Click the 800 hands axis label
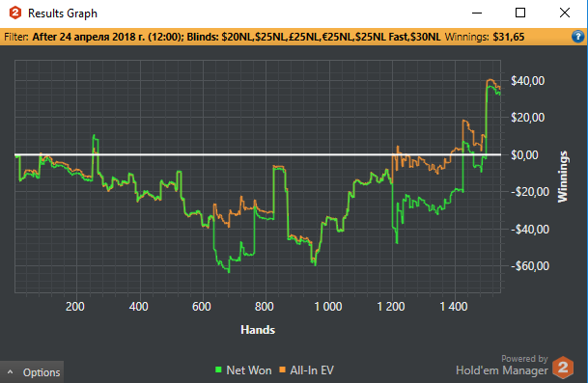The width and height of the screenshot is (588, 383). tap(265, 307)
